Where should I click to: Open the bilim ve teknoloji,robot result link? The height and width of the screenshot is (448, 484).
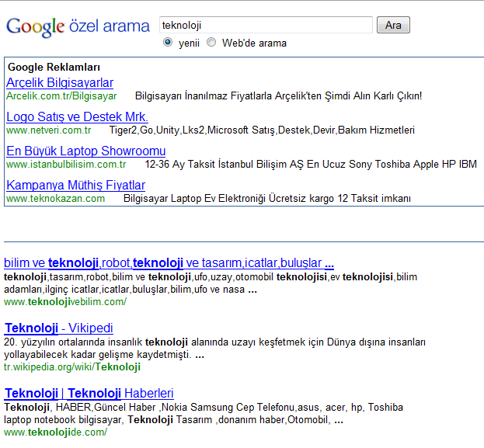tap(169, 263)
